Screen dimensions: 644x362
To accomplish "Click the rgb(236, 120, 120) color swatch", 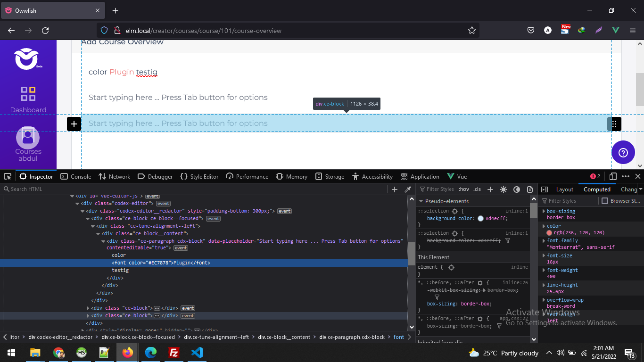I will [549, 233].
